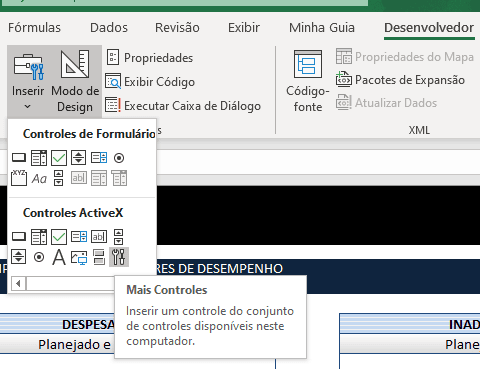
Task: Pick the Form Controls spin button
Action: 79,158
